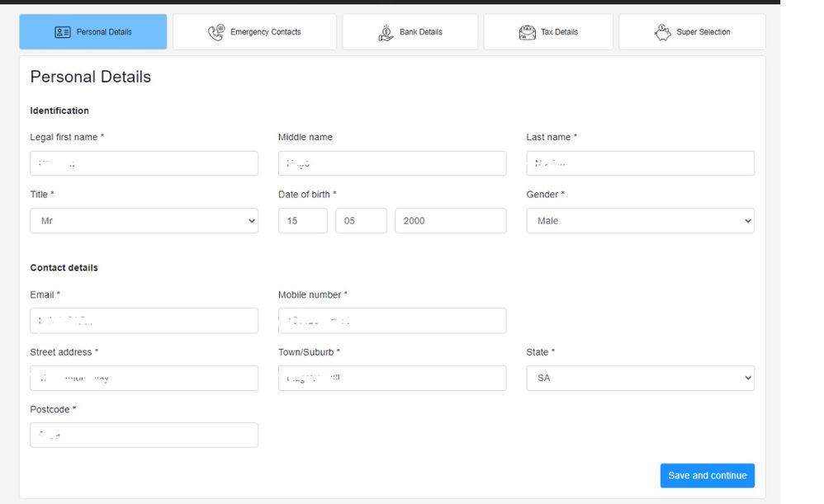Go to the Tax Details tab
824x504 pixels.
tap(548, 32)
